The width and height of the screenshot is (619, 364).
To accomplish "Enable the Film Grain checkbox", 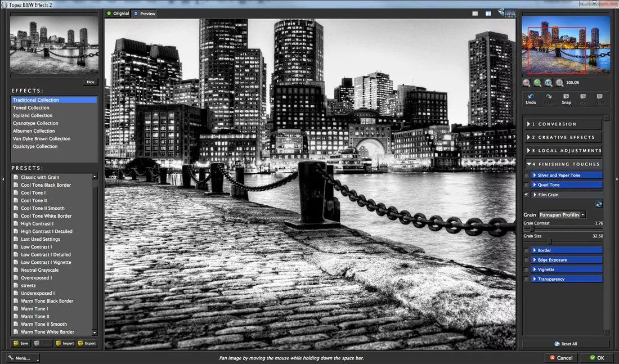I will [x=526, y=195].
